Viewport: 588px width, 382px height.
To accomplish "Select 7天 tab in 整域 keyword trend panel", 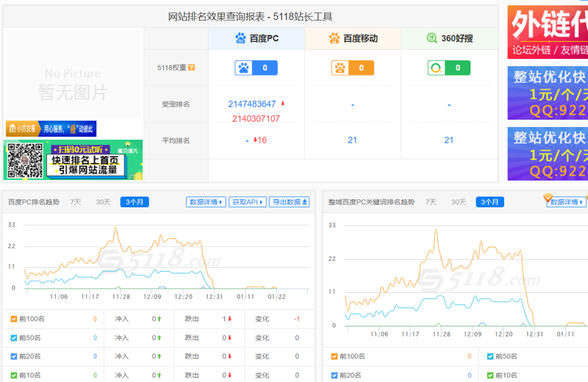I will pyautogui.click(x=431, y=202).
